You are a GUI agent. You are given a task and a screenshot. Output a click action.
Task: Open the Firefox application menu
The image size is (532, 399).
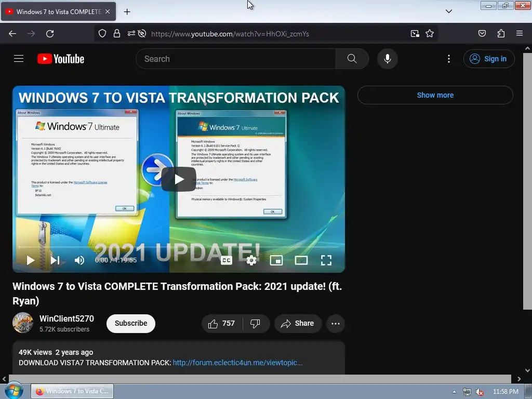(x=520, y=33)
